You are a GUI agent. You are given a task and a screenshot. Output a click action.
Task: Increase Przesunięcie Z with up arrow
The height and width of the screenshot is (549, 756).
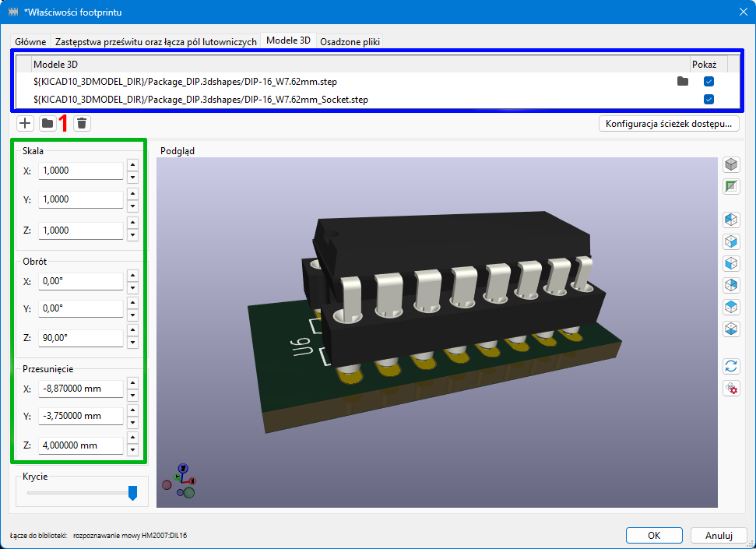[132, 438]
